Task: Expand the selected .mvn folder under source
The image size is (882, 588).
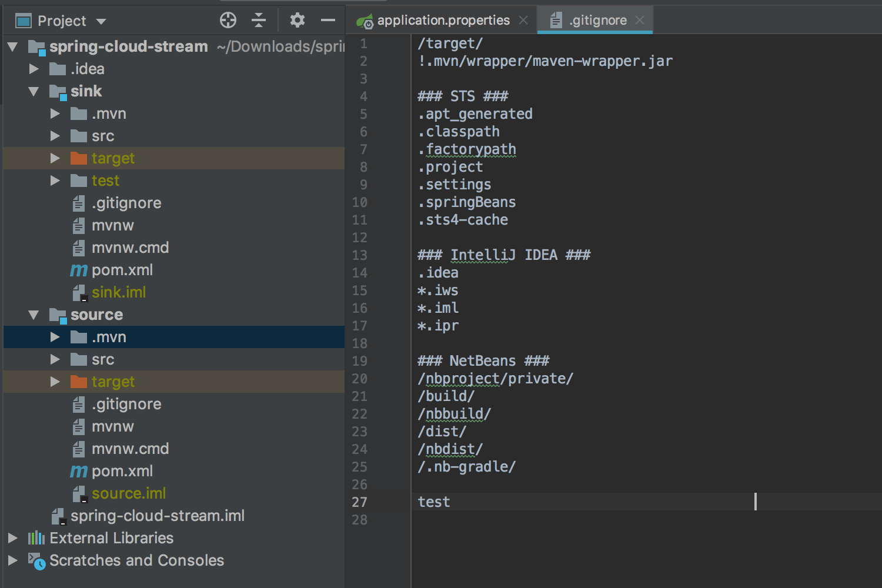Action: (55, 337)
